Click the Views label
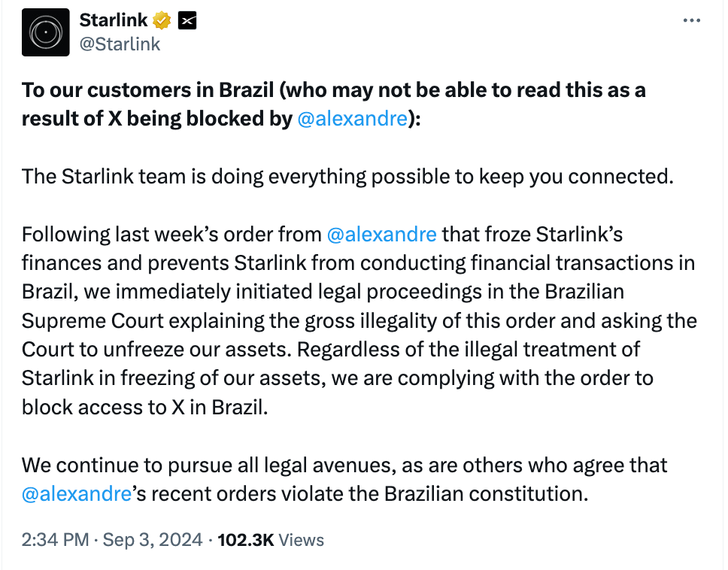The image size is (728, 570). tap(301, 540)
